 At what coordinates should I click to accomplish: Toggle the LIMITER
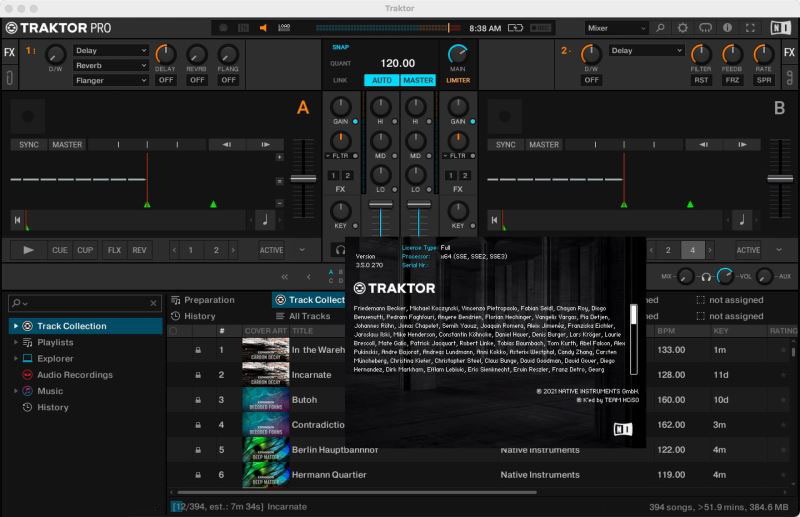point(458,80)
